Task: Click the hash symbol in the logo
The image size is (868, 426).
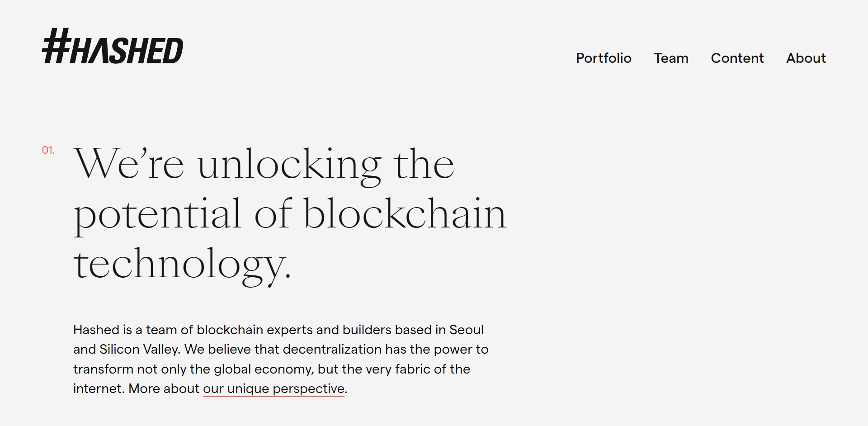Action: (57, 46)
